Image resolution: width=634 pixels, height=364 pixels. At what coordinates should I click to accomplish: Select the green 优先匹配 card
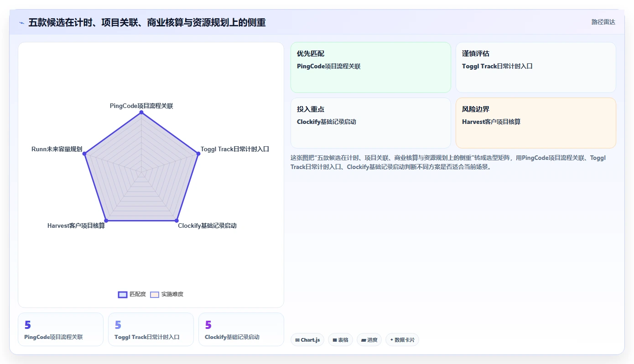[371, 67]
